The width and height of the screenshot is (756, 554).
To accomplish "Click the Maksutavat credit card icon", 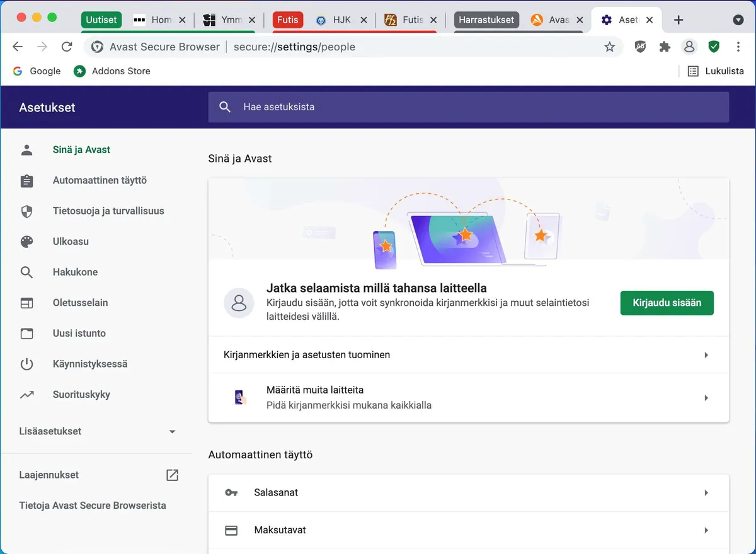I will 231,530.
